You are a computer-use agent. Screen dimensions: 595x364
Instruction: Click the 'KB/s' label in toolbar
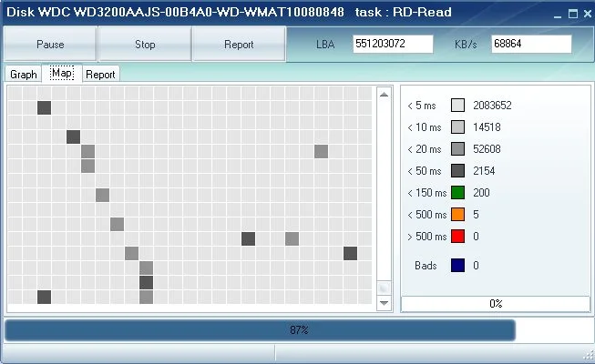click(466, 45)
